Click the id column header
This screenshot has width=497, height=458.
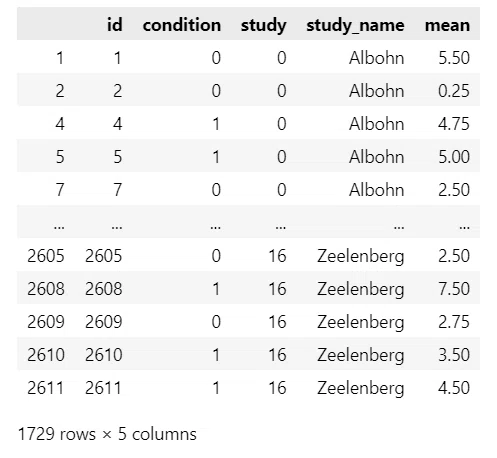tap(115, 25)
